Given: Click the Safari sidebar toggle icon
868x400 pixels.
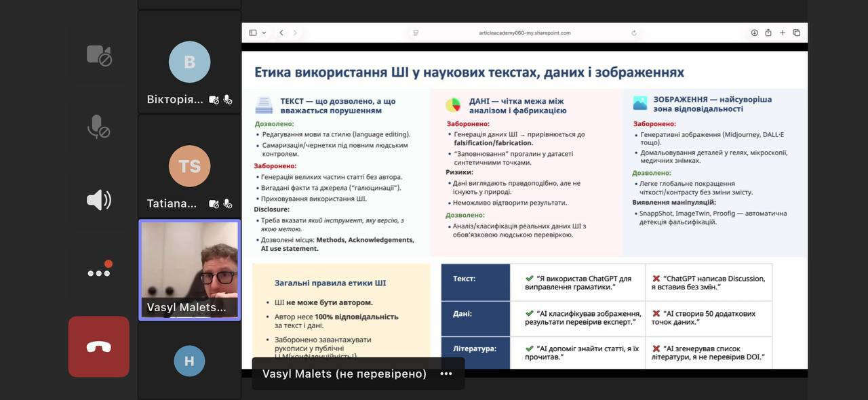Looking at the screenshot, I should point(252,33).
